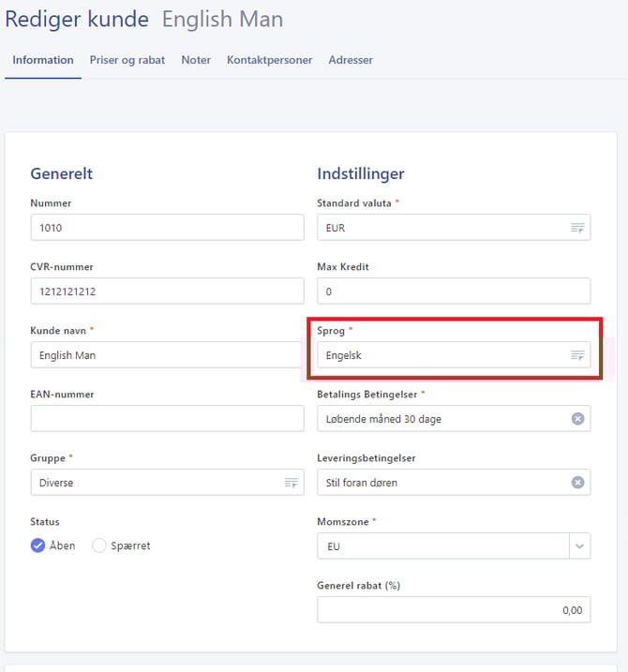Open the Standard valuta EUR dropdown
The height and width of the screenshot is (672, 628).
(441, 228)
